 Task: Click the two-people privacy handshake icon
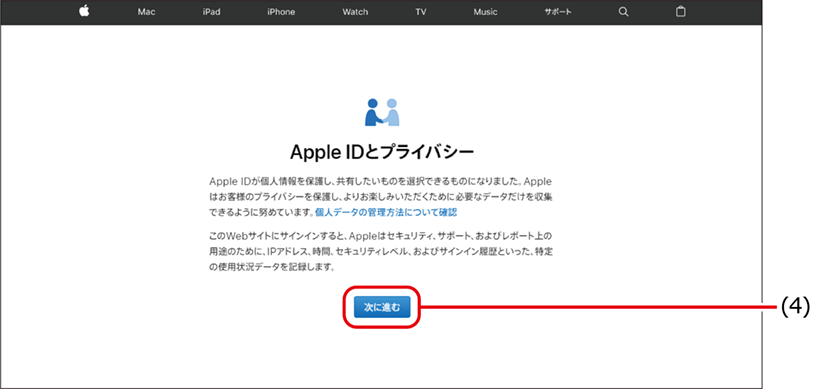382,112
